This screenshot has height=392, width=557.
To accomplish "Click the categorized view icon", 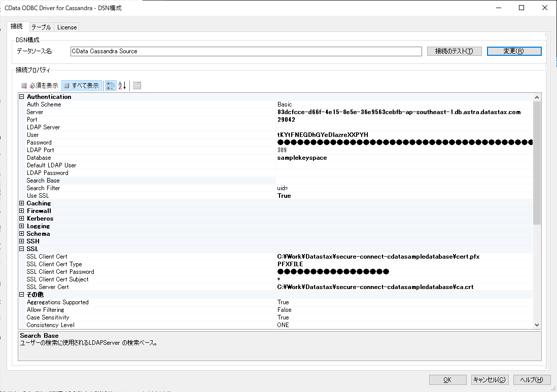I will [x=111, y=86].
